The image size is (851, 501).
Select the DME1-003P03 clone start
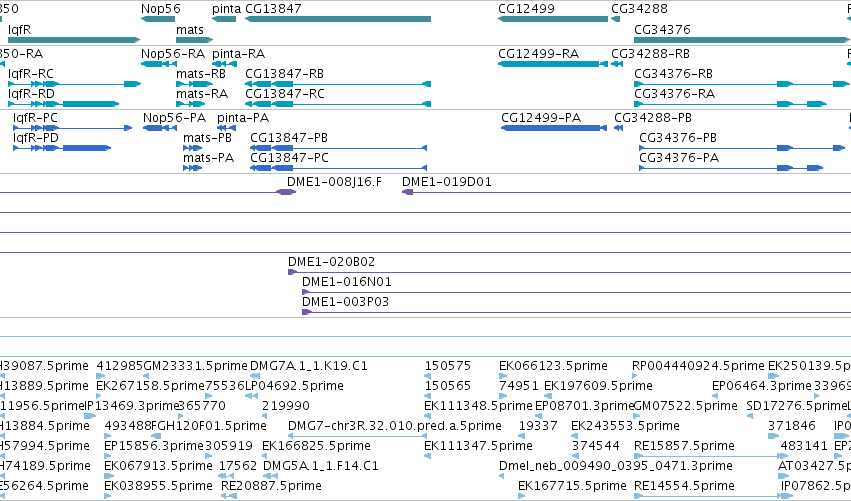[x=307, y=313]
